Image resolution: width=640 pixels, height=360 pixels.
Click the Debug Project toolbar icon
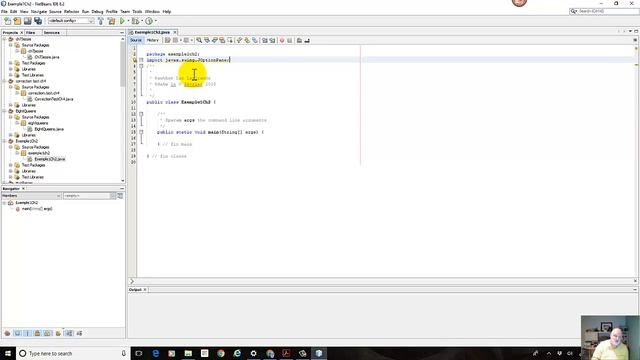pos(135,21)
